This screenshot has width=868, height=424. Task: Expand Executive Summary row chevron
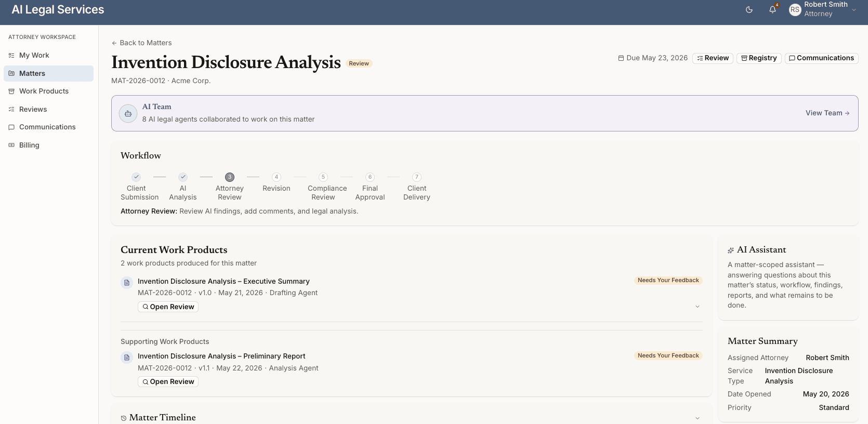698,307
